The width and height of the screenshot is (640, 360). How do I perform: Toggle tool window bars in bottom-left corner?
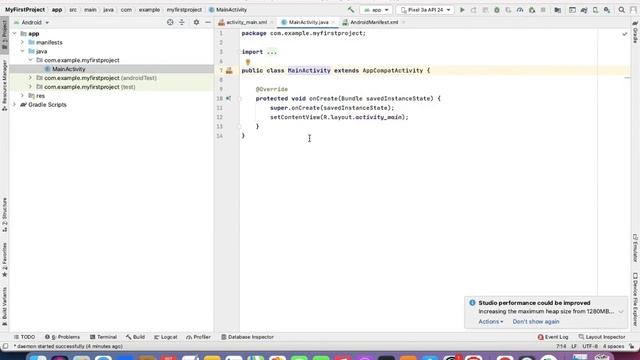5,346
